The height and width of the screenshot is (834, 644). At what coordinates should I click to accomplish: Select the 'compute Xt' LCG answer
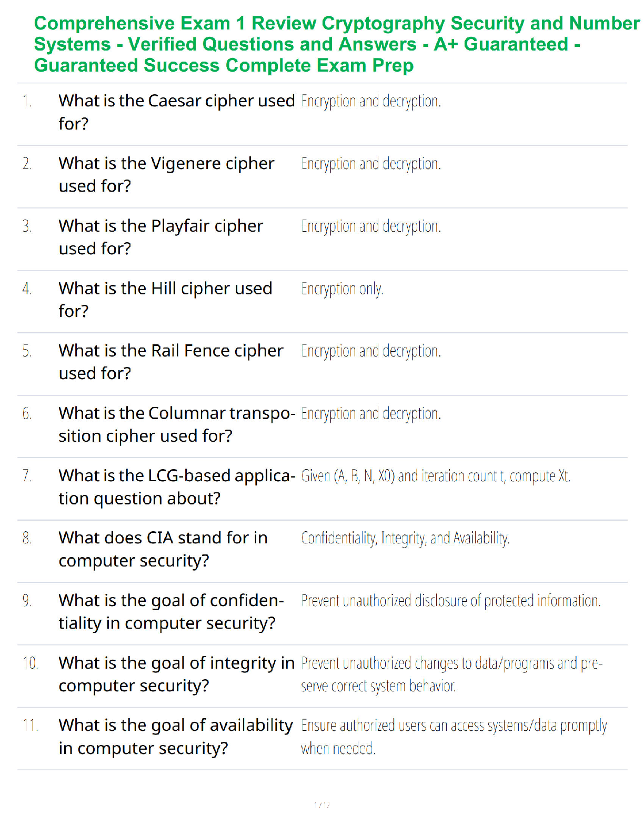point(436,476)
